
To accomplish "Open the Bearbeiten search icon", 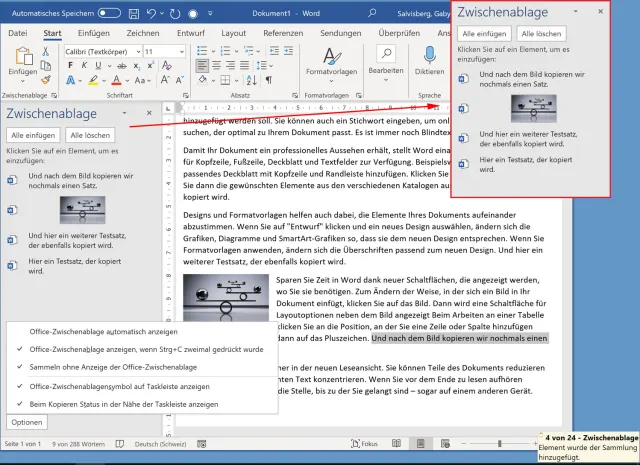I will click(384, 55).
